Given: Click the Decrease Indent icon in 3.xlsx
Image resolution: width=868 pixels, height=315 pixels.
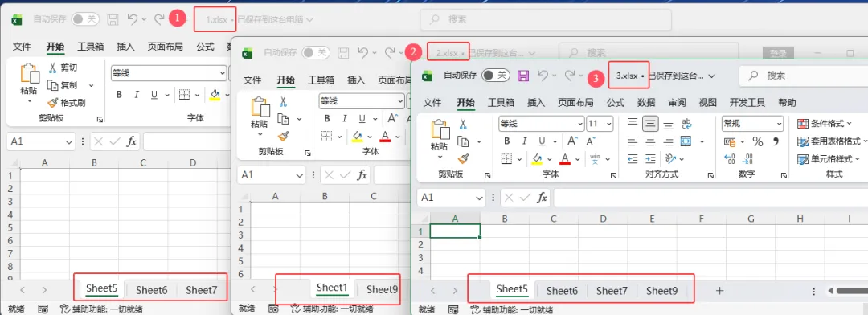Looking at the screenshot, I should (633, 159).
